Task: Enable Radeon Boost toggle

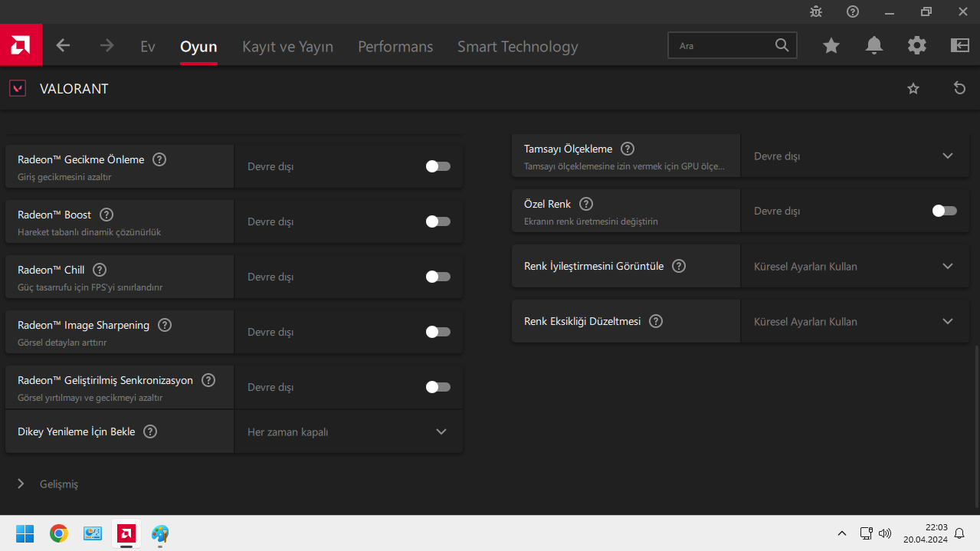Action: [438, 221]
